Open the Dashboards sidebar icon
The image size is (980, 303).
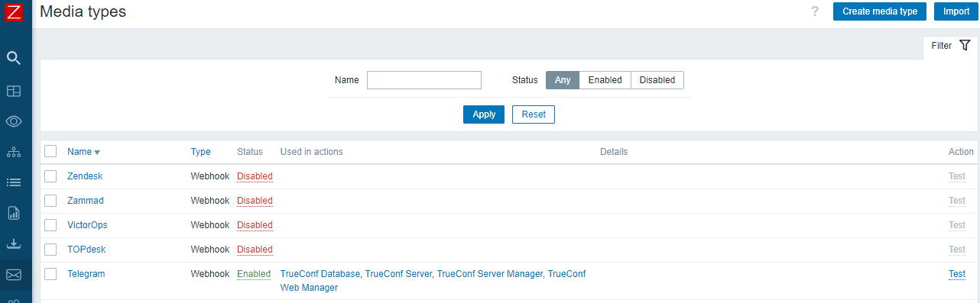coord(14,91)
